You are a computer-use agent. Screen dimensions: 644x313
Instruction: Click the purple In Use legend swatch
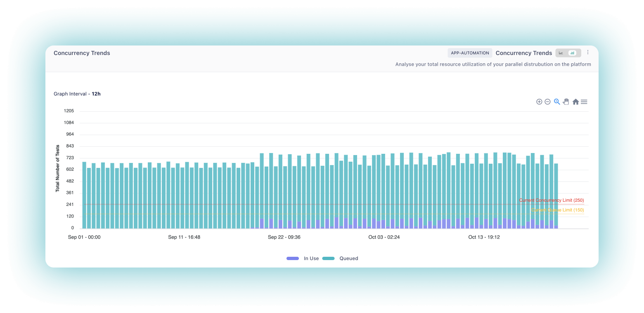point(293,258)
